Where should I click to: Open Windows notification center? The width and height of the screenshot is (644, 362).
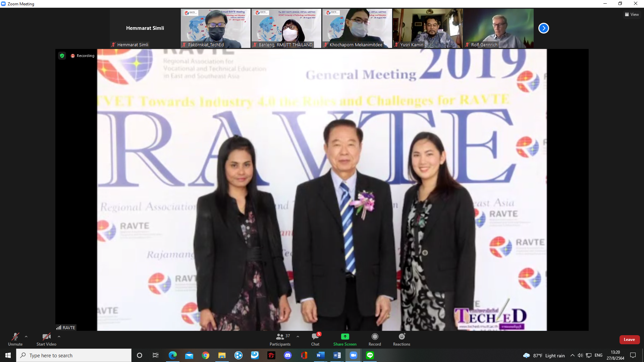[x=633, y=355]
